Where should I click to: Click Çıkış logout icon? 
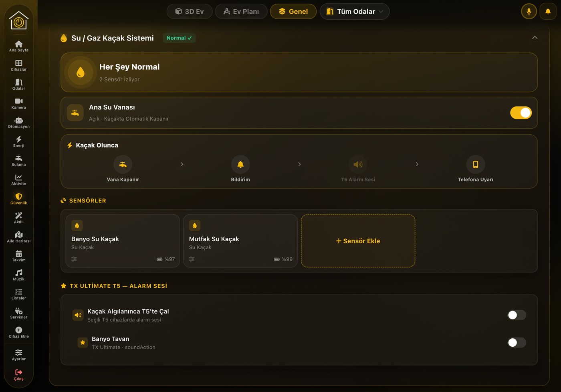(18, 372)
